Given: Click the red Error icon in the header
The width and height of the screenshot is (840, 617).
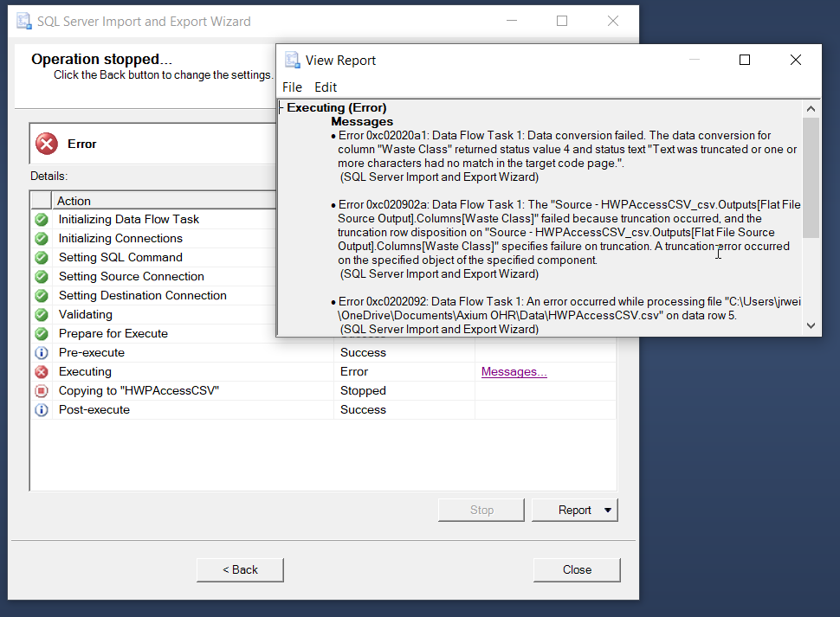Looking at the screenshot, I should coord(47,144).
